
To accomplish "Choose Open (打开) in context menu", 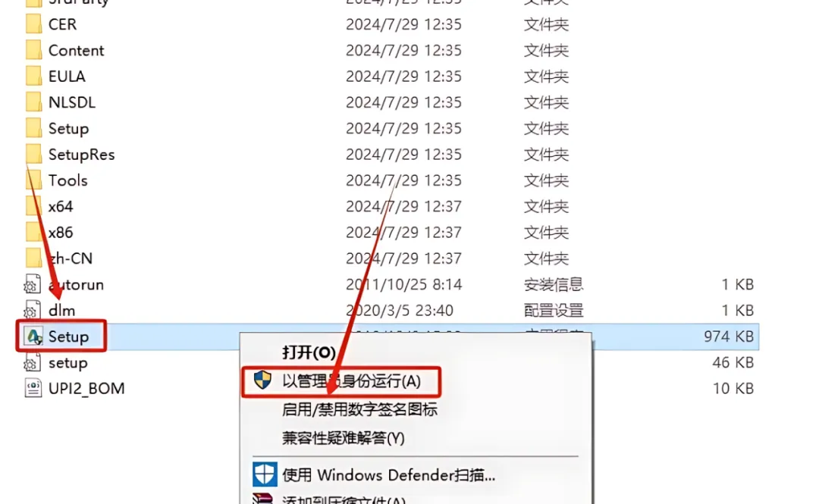I will (x=309, y=352).
